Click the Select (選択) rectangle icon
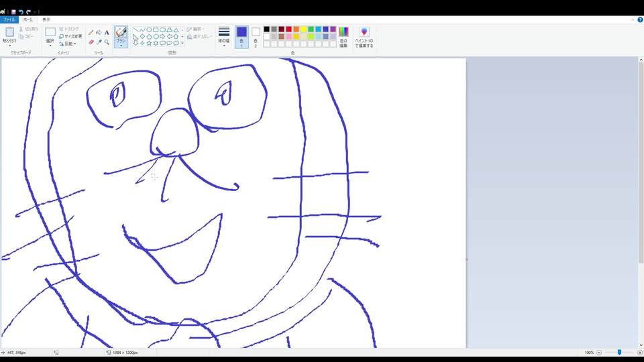This screenshot has height=362, width=644. pyautogui.click(x=50, y=32)
